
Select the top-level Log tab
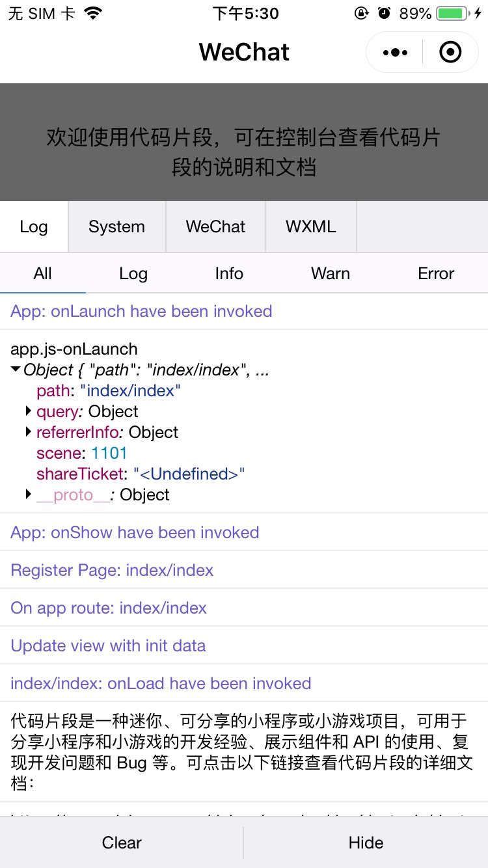pyautogui.click(x=34, y=226)
